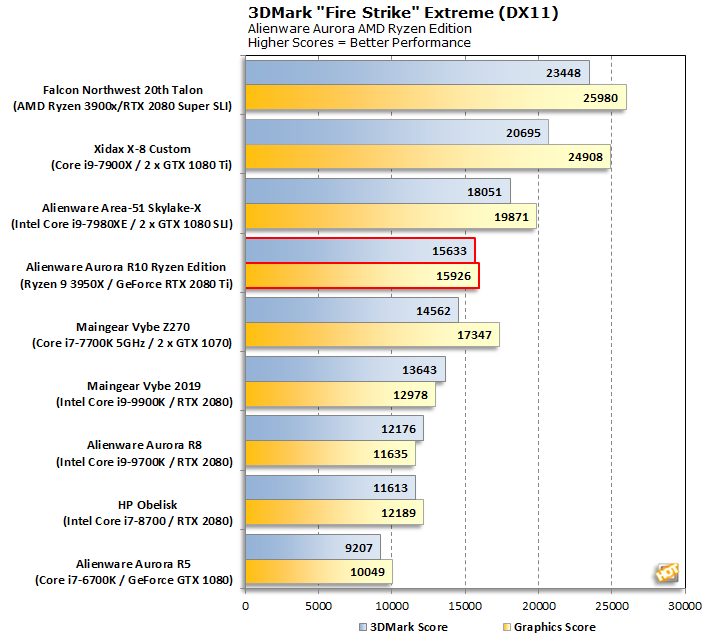Image resolution: width=708 pixels, height=638 pixels.
Task: Click the 25980 graphics score value
Action: (x=600, y=98)
